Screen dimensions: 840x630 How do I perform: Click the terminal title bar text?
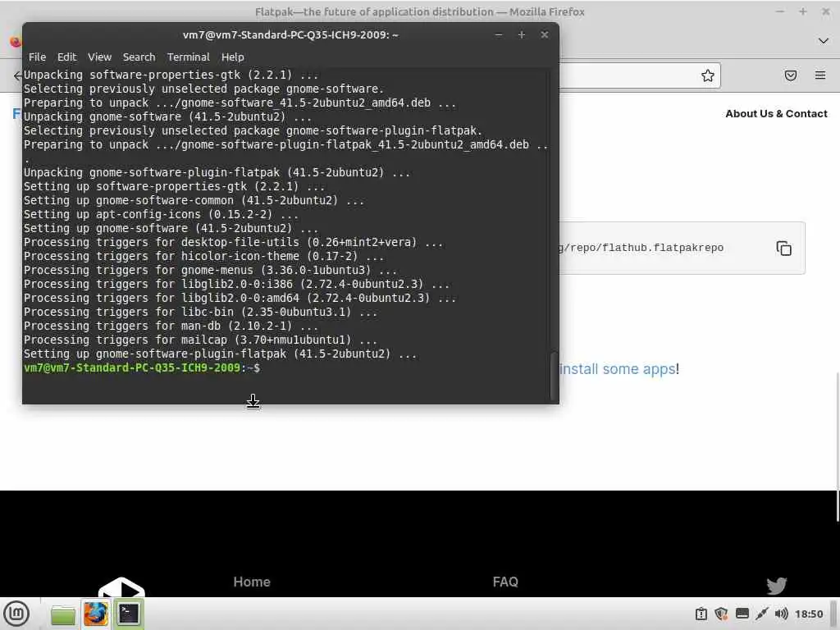click(290, 34)
